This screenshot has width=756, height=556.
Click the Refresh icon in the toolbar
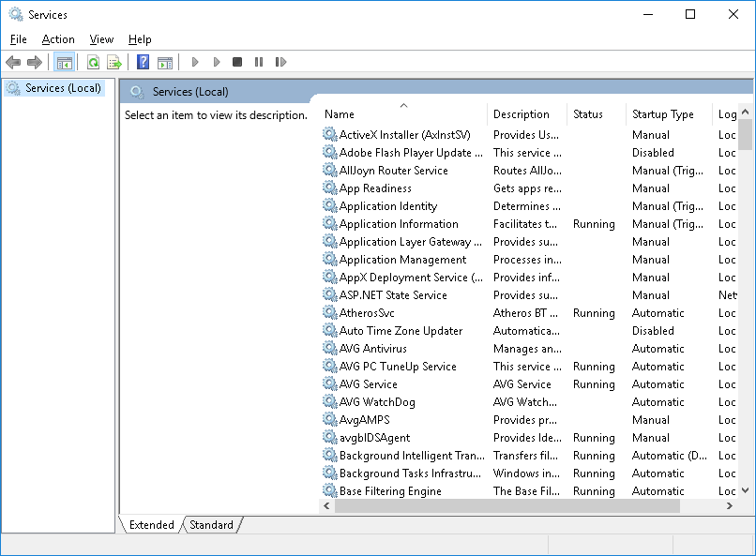92,62
